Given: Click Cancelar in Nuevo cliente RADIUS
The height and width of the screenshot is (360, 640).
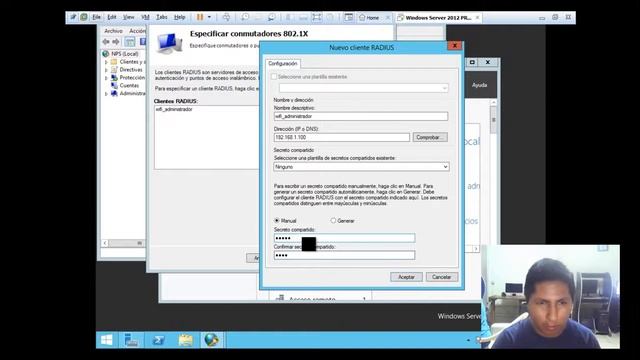Looking at the screenshot, I should (441, 277).
